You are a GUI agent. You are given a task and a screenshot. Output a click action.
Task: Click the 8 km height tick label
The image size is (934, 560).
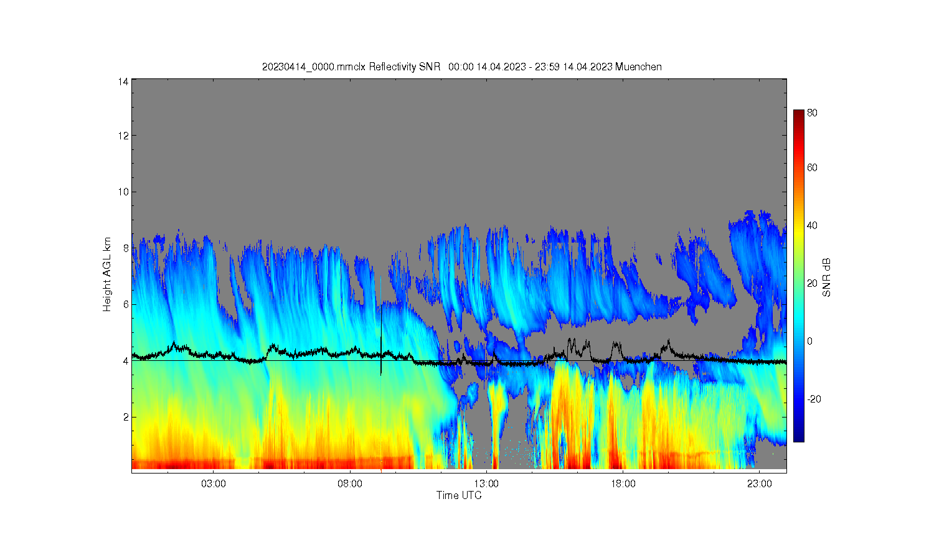point(126,248)
